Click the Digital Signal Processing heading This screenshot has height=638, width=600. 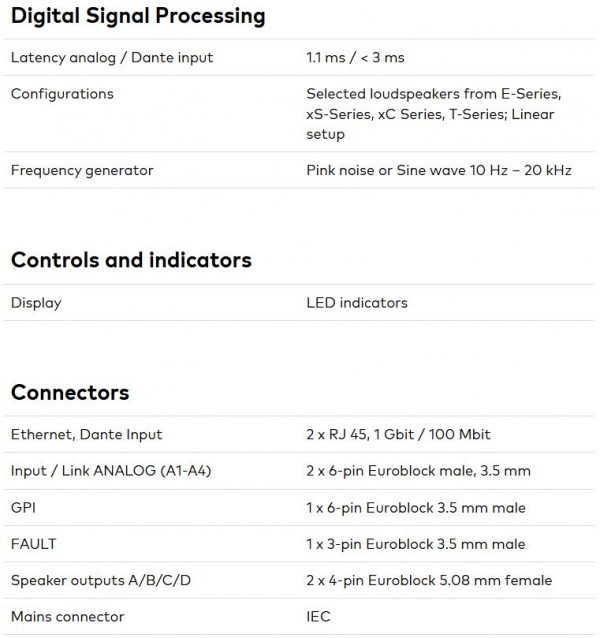(x=138, y=17)
